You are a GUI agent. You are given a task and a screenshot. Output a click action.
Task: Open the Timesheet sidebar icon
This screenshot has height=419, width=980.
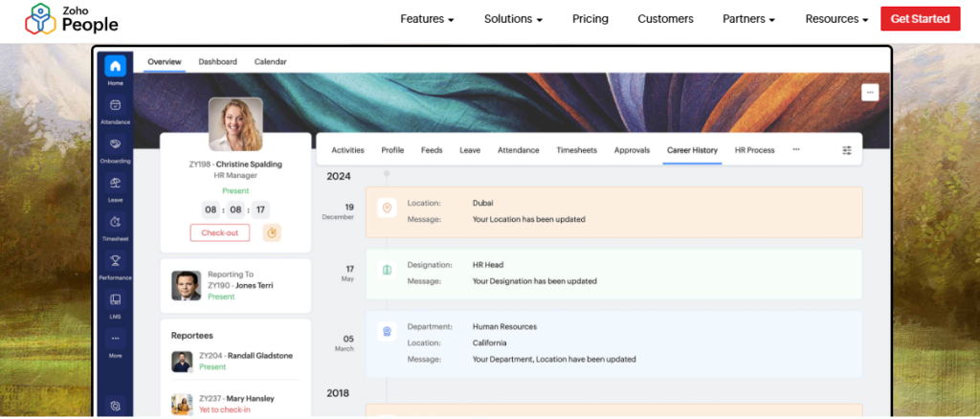(115, 222)
